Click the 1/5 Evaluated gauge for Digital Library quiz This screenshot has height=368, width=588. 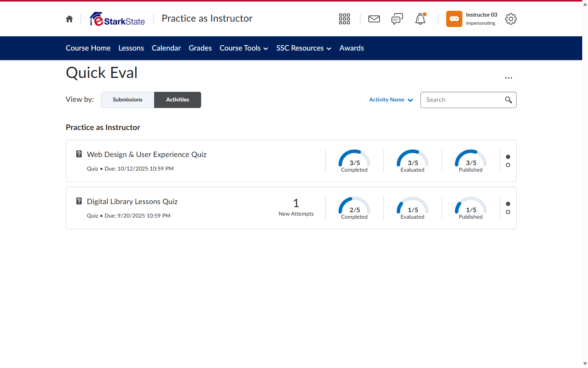tap(413, 208)
